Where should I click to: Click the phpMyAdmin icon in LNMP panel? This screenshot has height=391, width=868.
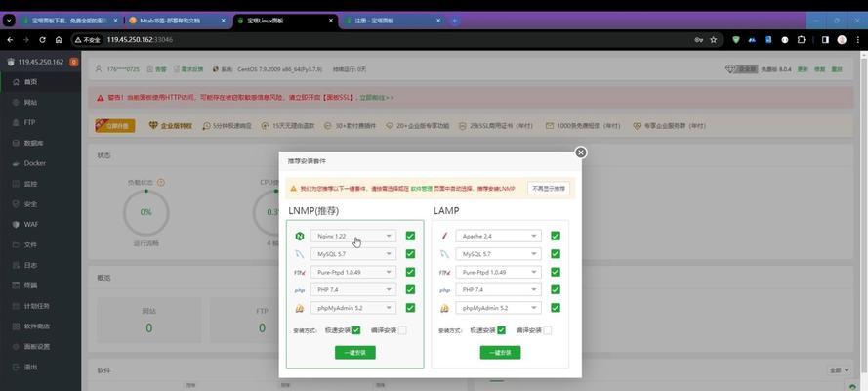click(x=300, y=308)
